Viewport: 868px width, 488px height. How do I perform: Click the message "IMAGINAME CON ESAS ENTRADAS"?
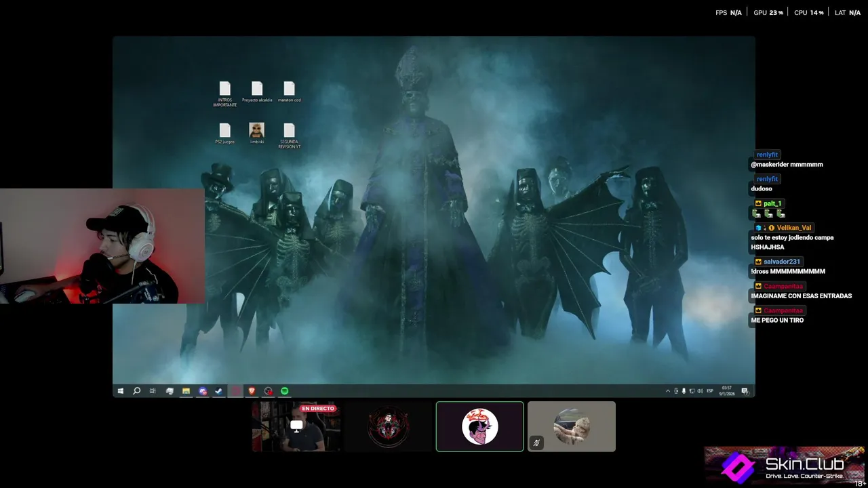801,296
